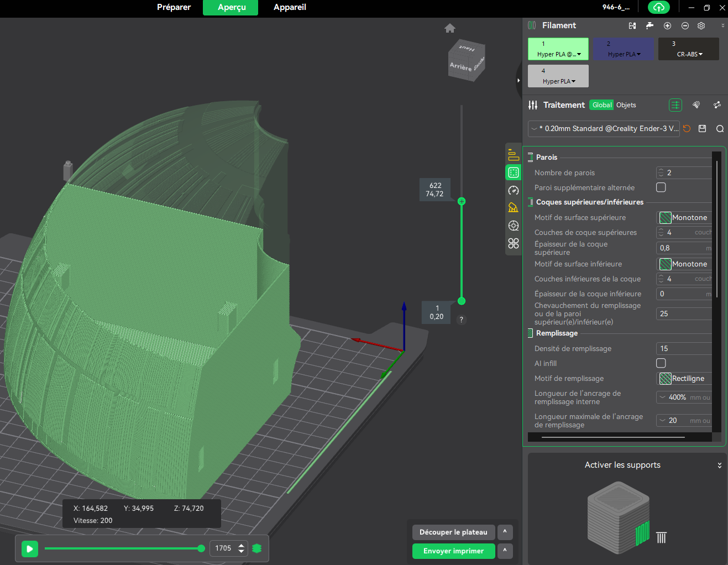Toggle the advanced settings list icon
The width and height of the screenshot is (728, 565).
coord(675,105)
